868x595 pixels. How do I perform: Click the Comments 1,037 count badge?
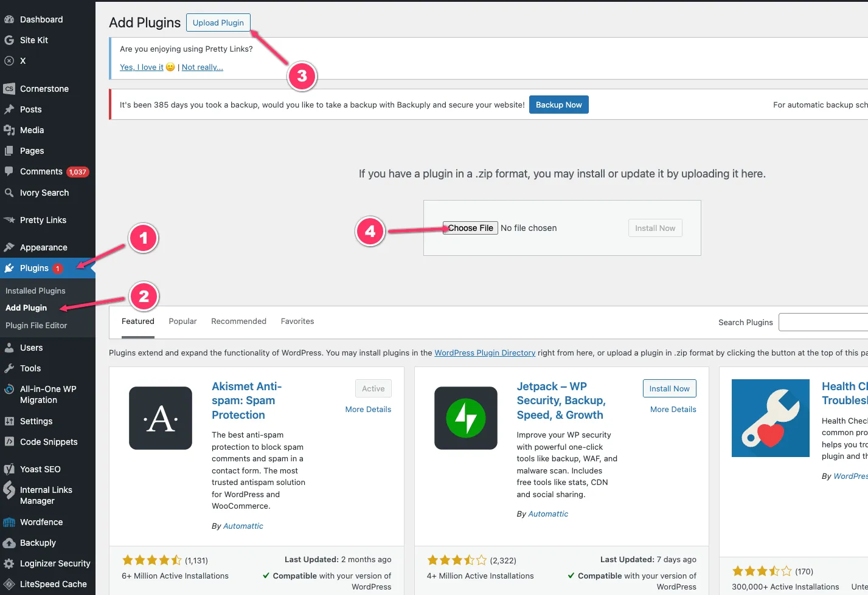[x=77, y=172]
